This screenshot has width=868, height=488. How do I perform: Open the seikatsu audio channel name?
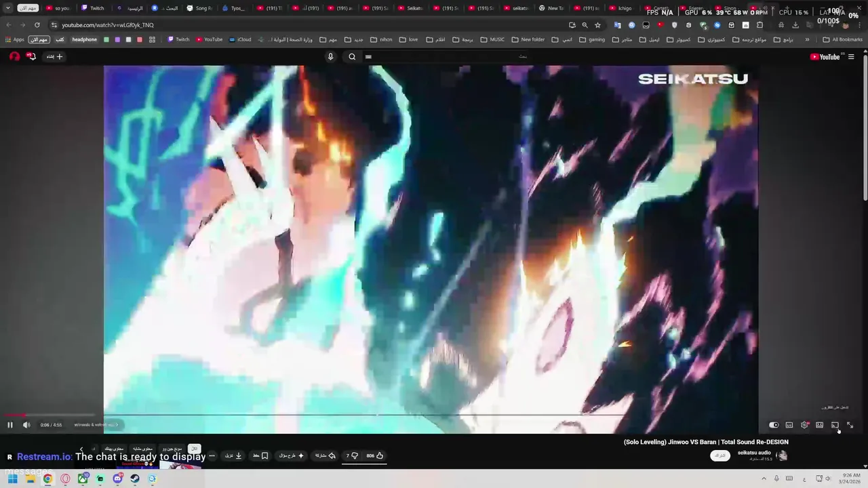click(754, 453)
